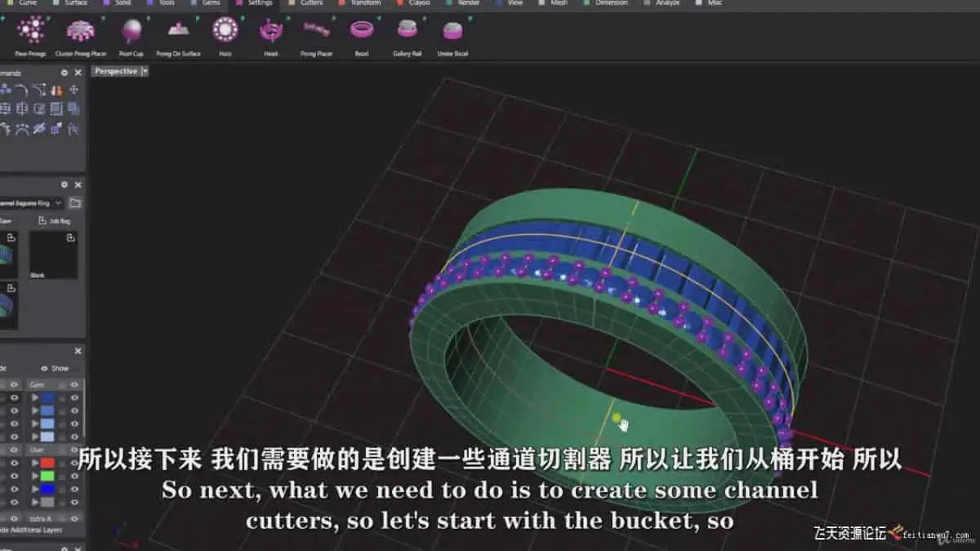Click the Perspective viewport label
Viewport: 980px width, 551px height.
(x=116, y=71)
